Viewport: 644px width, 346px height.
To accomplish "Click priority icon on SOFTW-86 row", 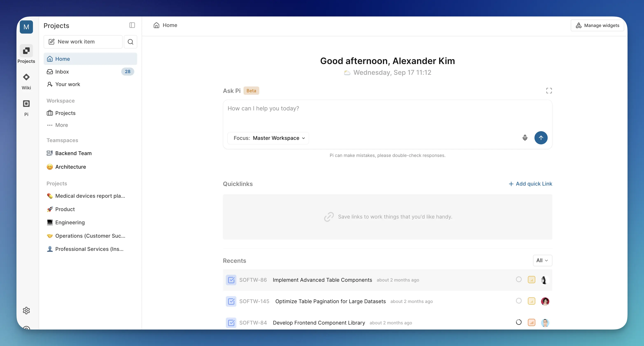I will 532,279.
